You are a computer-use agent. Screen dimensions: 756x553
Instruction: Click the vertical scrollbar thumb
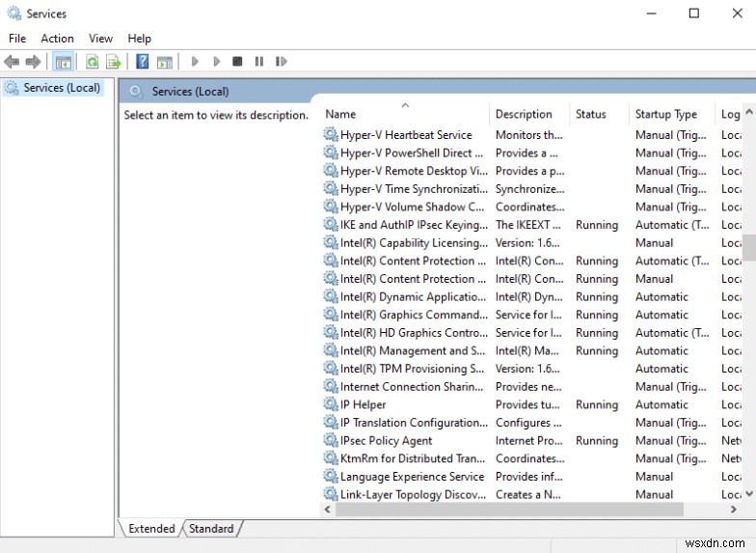pyautogui.click(x=749, y=247)
